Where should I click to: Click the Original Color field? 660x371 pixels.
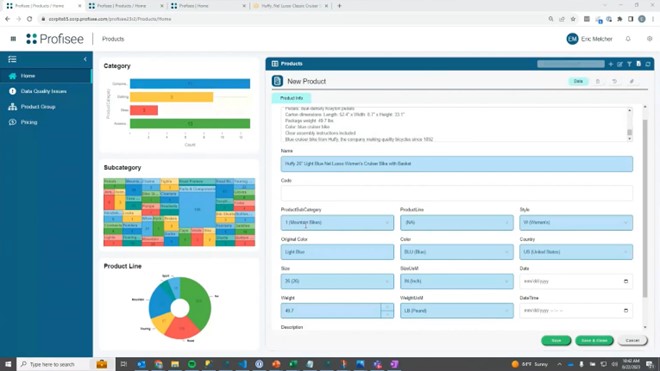point(337,252)
